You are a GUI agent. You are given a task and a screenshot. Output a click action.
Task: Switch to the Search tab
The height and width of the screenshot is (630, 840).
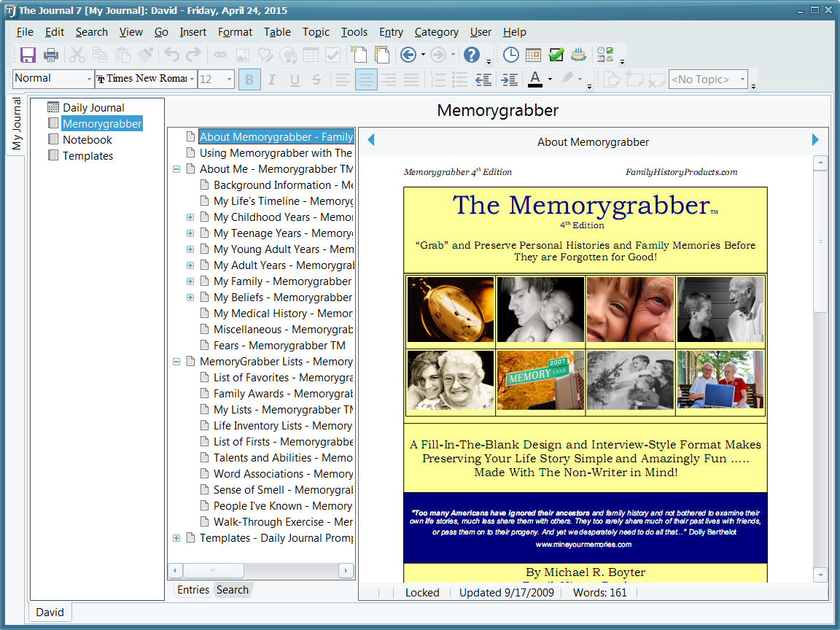pyautogui.click(x=232, y=590)
